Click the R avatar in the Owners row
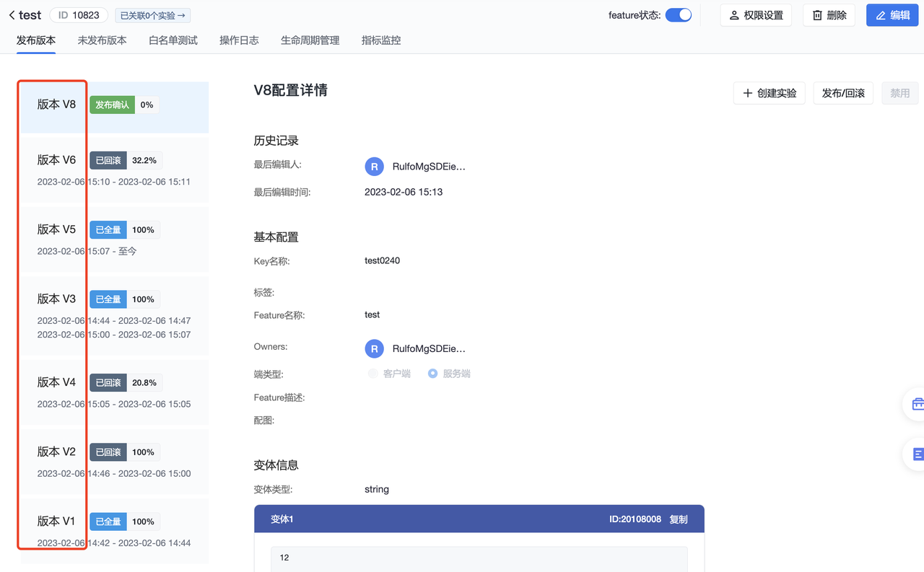 pos(374,349)
